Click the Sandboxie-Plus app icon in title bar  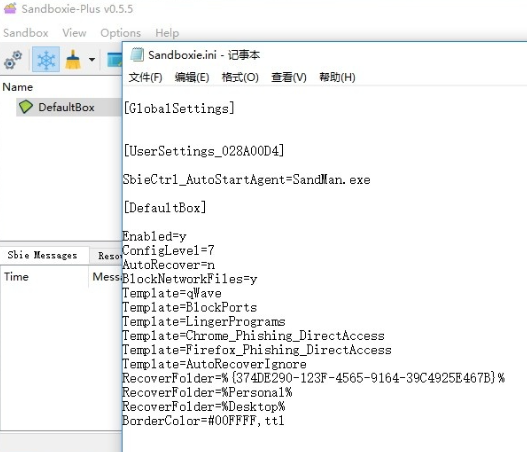point(10,8)
